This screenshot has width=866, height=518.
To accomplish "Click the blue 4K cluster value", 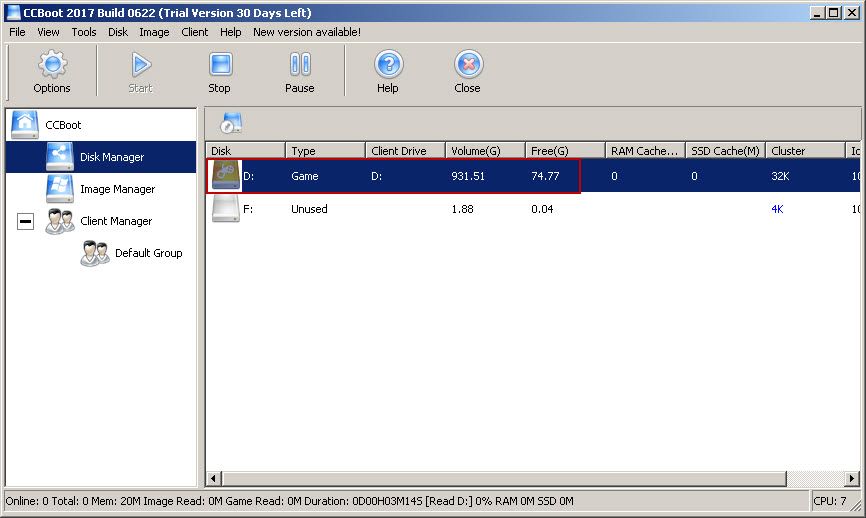I will [x=777, y=209].
